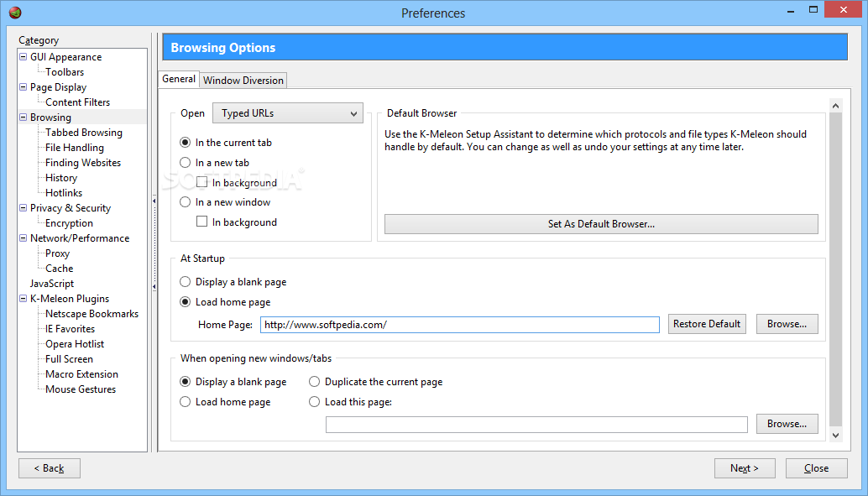The width and height of the screenshot is (868, 496).
Task: Select Page Display category label
Action: point(58,87)
